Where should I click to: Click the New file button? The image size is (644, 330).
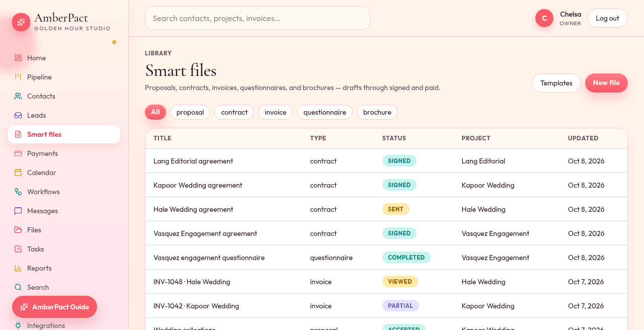coord(606,83)
